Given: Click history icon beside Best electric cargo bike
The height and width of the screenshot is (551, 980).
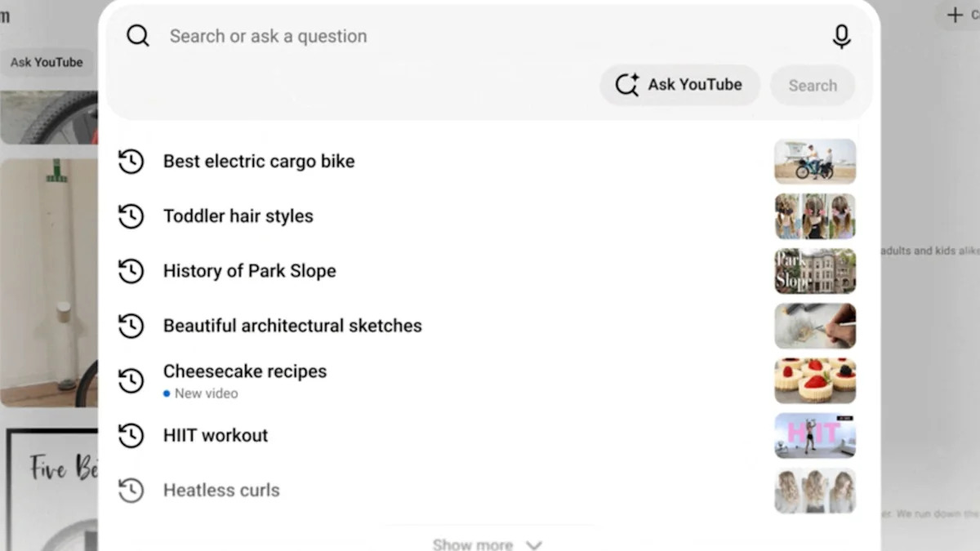Looking at the screenshot, I should (x=131, y=162).
